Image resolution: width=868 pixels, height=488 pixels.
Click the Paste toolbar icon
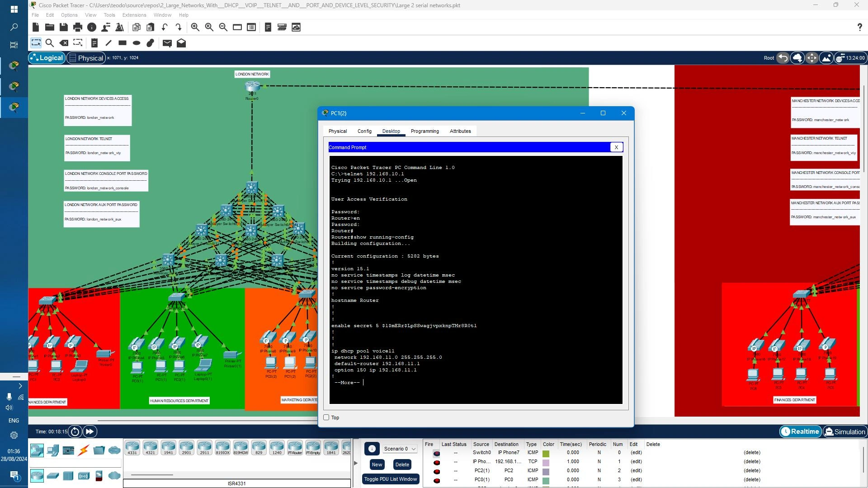(x=150, y=27)
